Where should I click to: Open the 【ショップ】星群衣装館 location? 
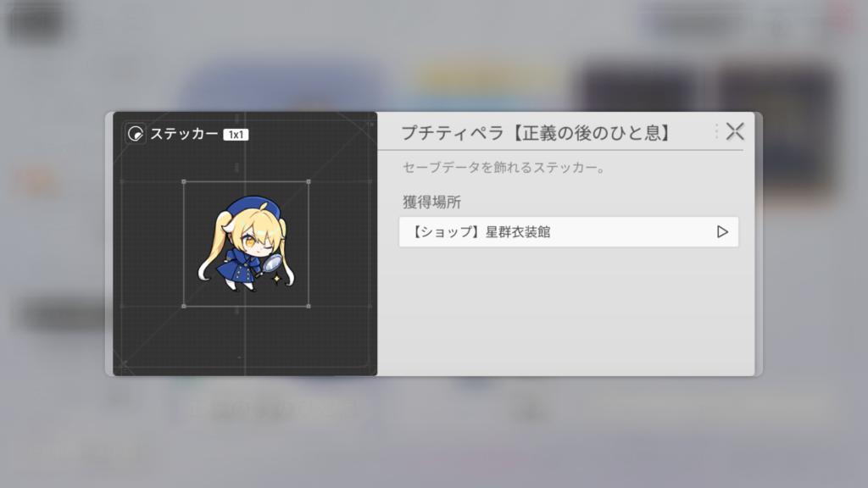569,232
